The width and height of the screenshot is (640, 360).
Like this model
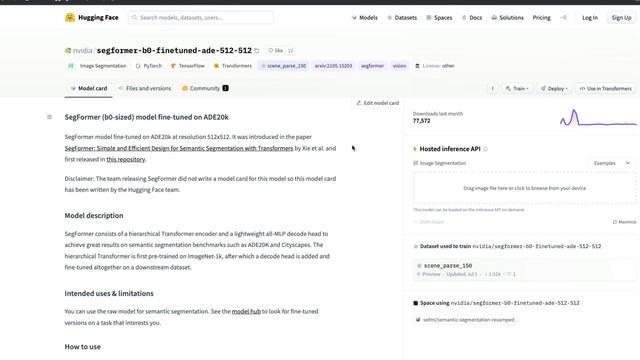click(276, 51)
